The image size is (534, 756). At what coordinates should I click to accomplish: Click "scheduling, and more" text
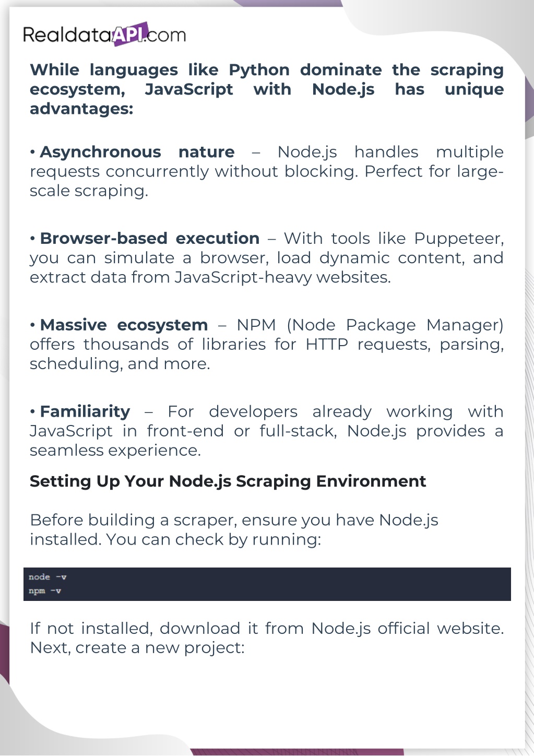click(x=120, y=364)
